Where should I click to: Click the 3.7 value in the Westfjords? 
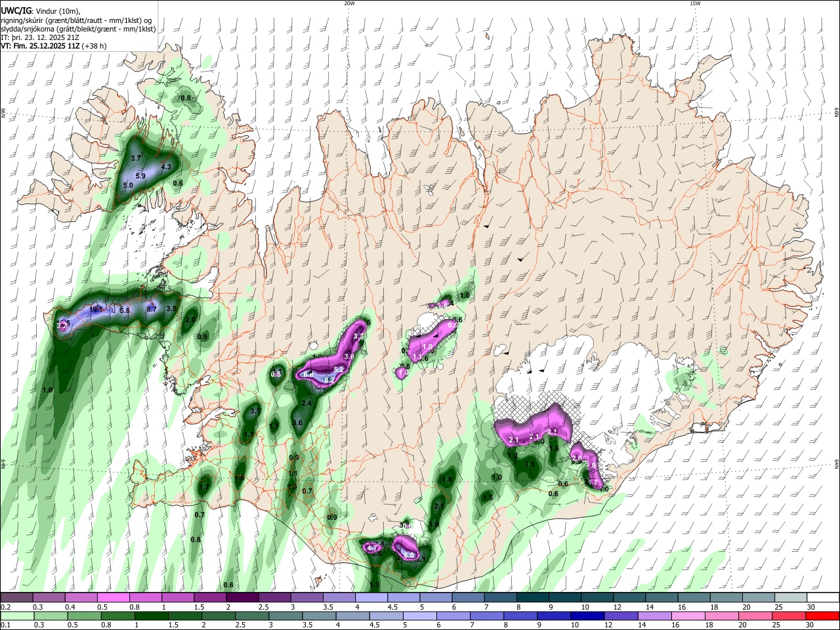[136, 159]
